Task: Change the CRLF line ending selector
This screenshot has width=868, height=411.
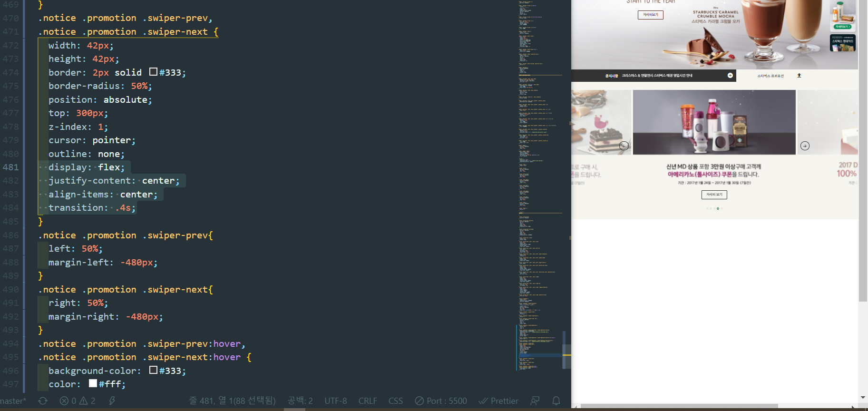Action: 367,401
